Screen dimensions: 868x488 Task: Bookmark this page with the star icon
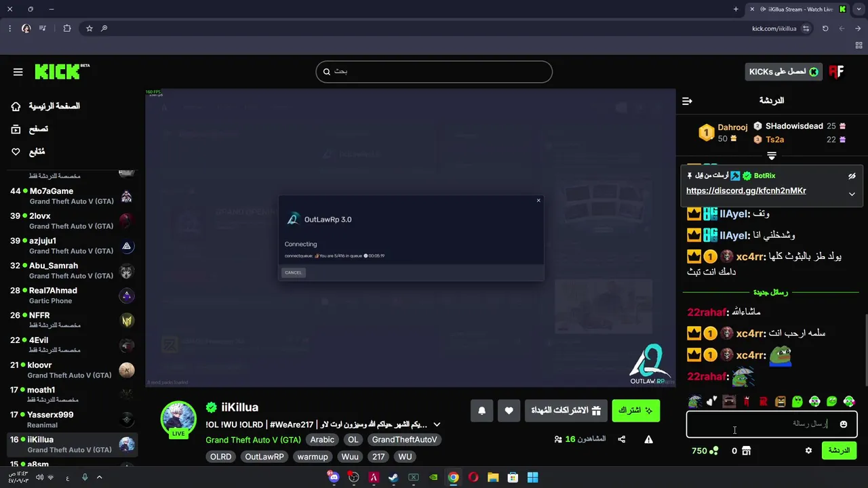(89, 28)
